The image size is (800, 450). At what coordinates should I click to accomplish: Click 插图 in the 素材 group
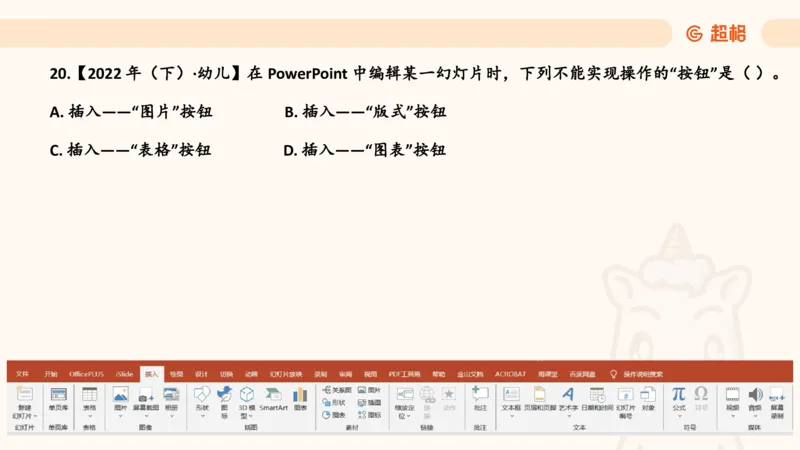click(x=369, y=403)
